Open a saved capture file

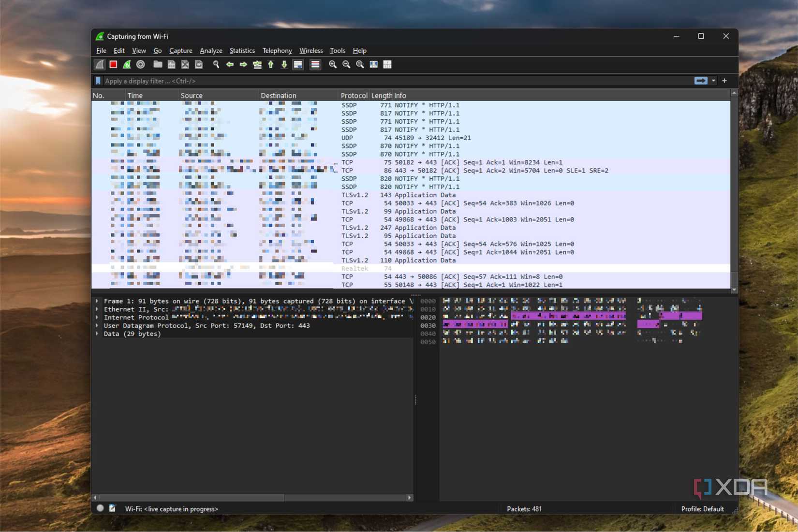(158, 64)
